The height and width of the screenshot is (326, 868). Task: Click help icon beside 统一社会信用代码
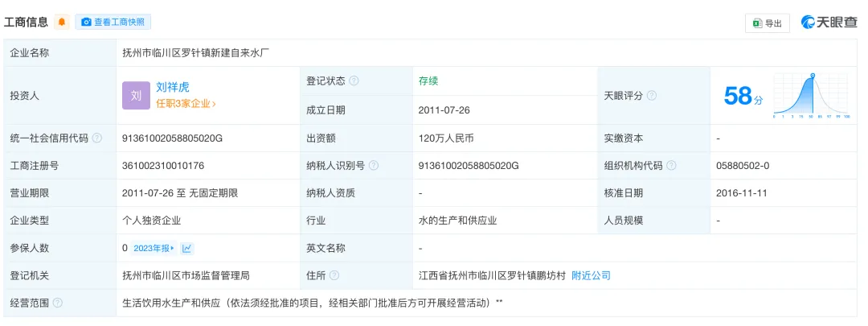97,138
